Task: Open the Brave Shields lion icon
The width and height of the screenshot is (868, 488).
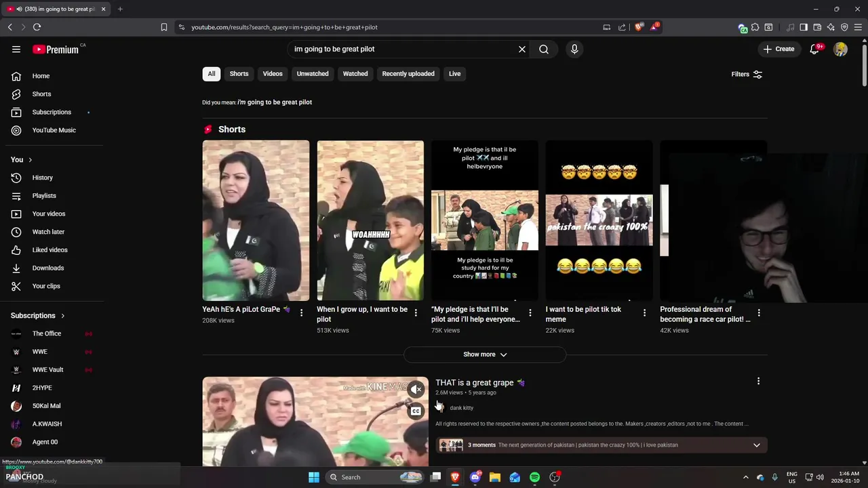Action: coord(638,27)
